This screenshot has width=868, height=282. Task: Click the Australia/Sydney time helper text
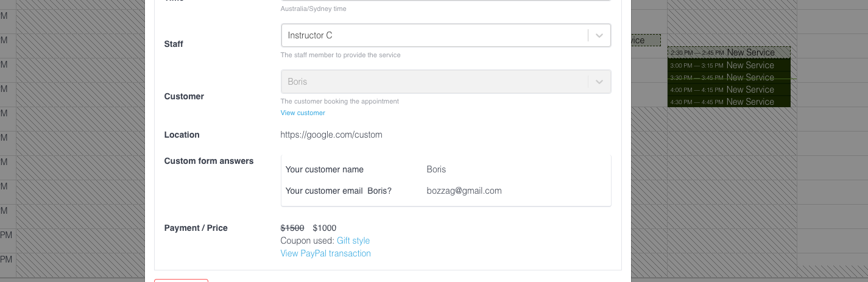(x=313, y=9)
